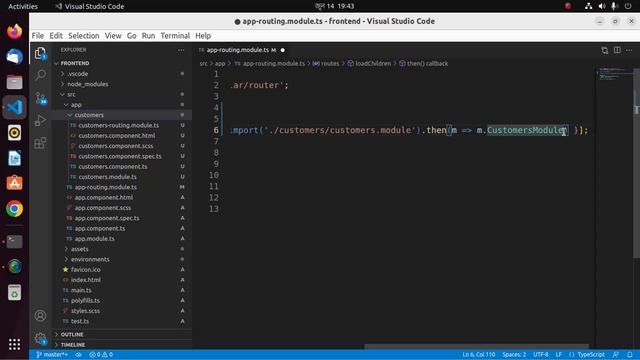Expand the environments folder

tap(90, 259)
